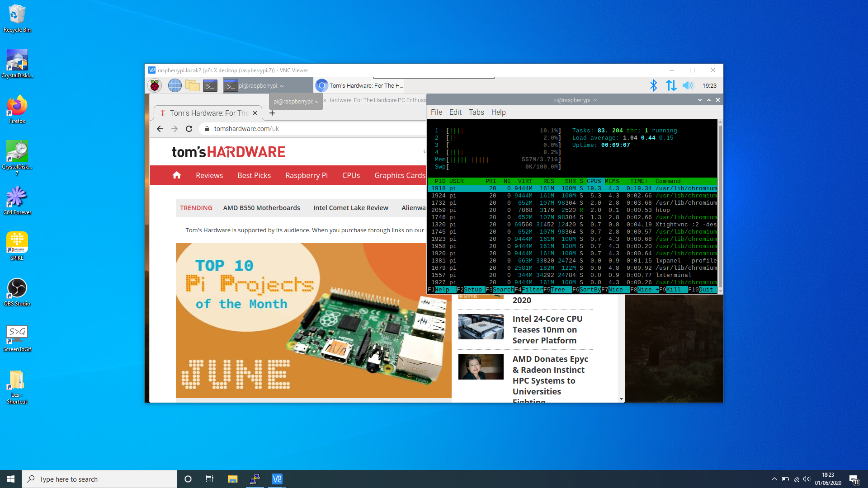
Task: Click the Tabs menu in terminal
Action: coord(476,113)
